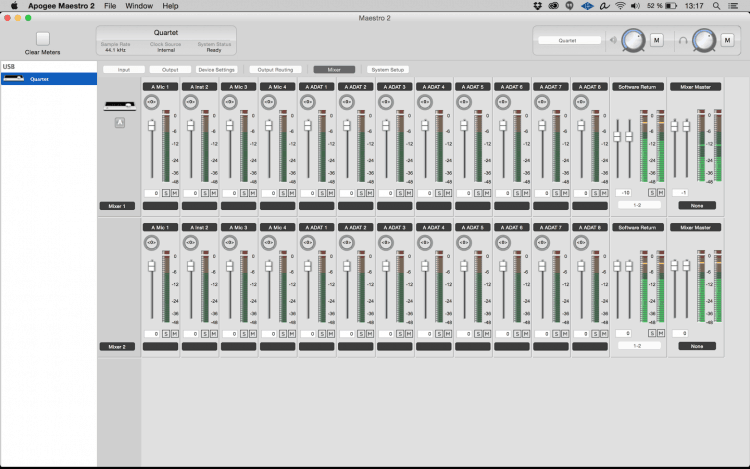The height and width of the screenshot is (469, 750).
Task: Toggle the headphone output M mute button
Action: 727,40
